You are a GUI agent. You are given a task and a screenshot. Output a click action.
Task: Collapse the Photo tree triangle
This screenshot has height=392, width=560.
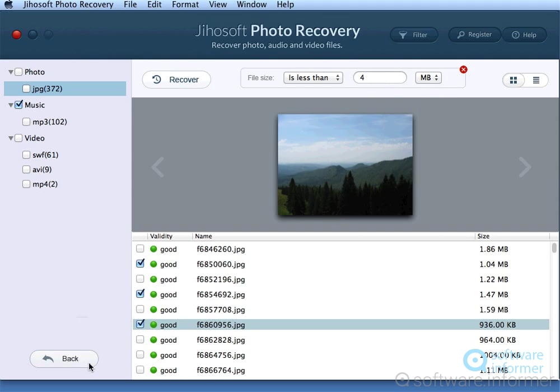(11, 72)
